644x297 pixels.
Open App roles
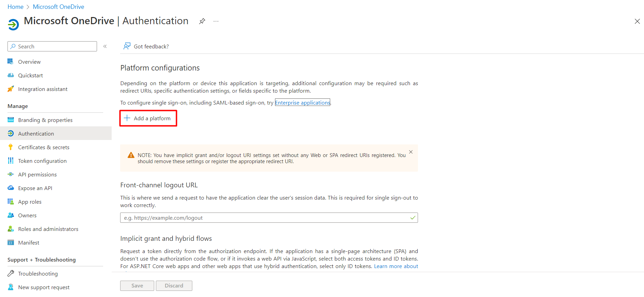(x=30, y=202)
